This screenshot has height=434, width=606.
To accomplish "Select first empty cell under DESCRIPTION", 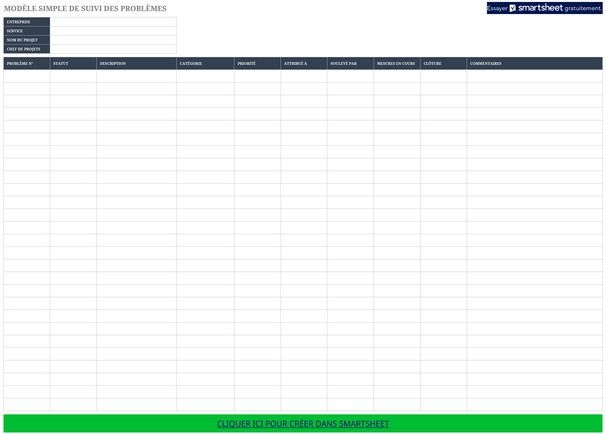I will (x=136, y=76).
